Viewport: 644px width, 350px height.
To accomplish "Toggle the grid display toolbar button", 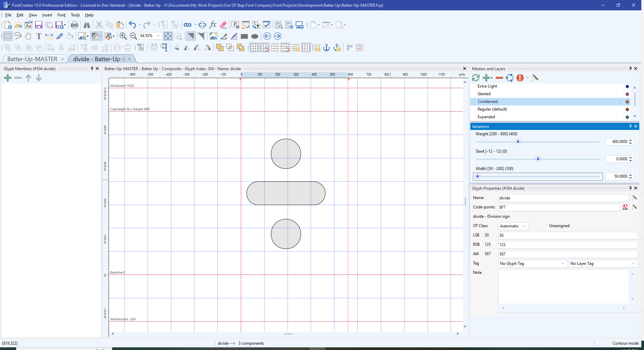I will pyautogui.click(x=254, y=48).
